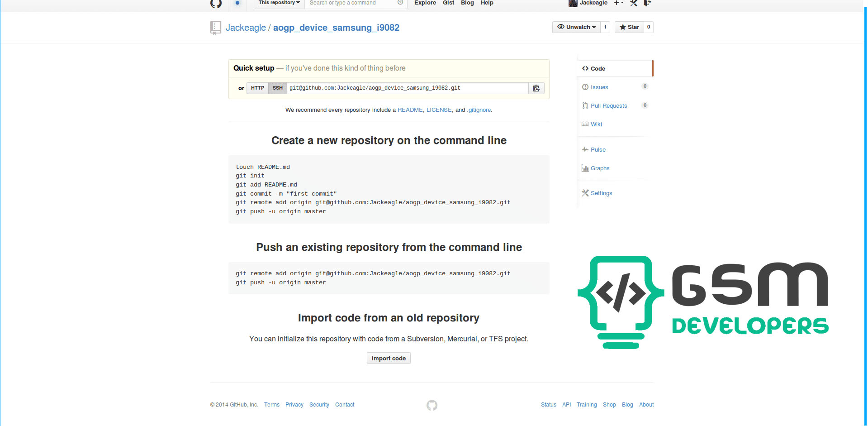Open the Training footer link
This screenshot has width=868, height=426.
point(587,405)
